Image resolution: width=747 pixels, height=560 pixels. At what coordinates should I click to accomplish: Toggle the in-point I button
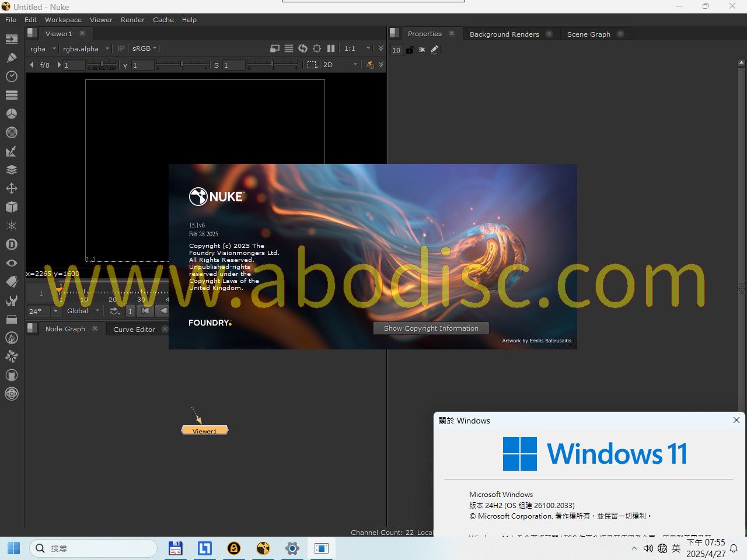[x=130, y=311]
